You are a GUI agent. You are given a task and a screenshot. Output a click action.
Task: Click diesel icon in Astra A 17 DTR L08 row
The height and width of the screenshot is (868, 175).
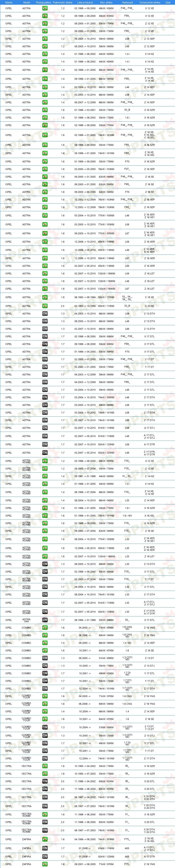pos(45,444)
